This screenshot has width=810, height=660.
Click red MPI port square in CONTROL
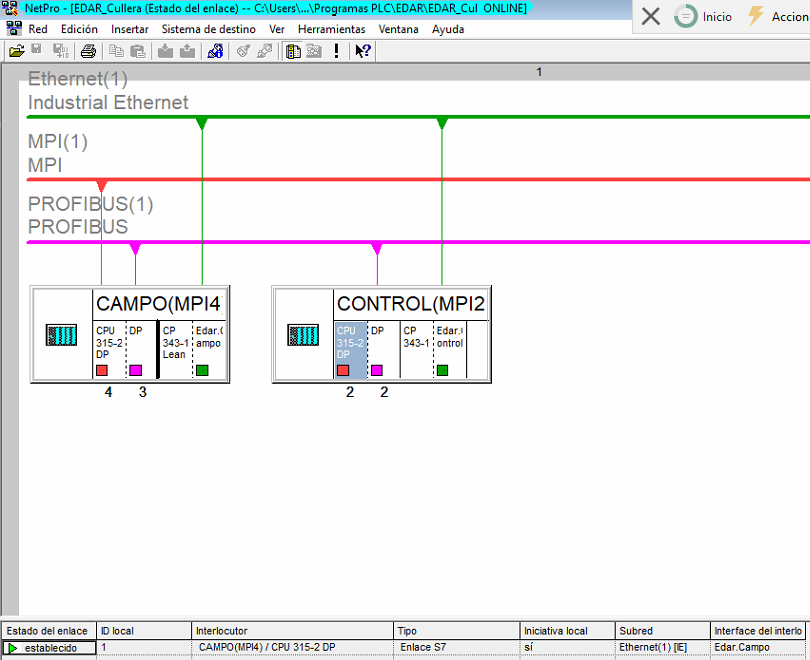(343, 370)
